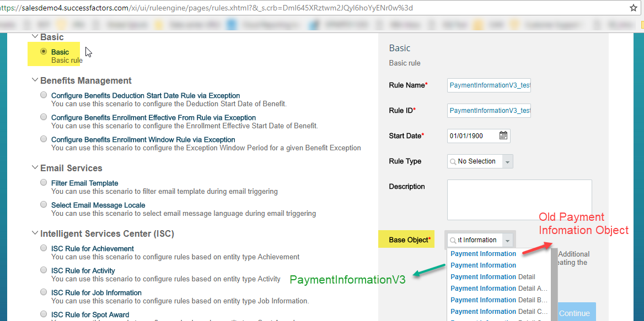Pick the ISC Rule for Spot Award option
Screen dimensions: 644x321
[44, 314]
